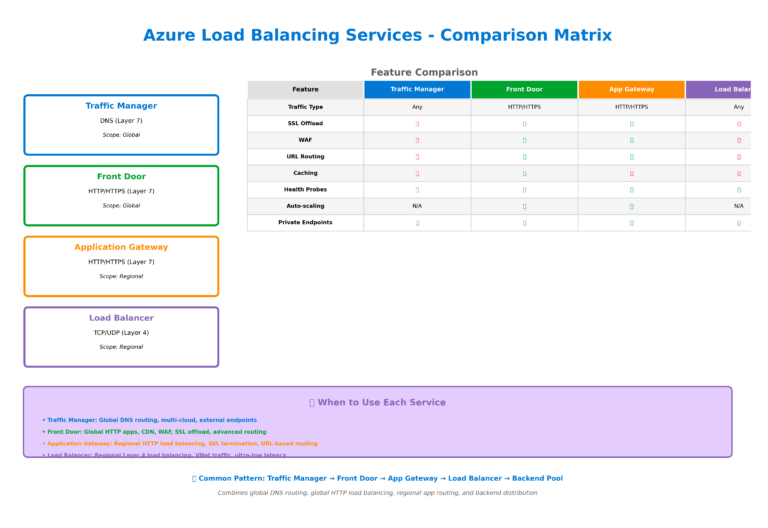Open the Application Gateway service card
The image size is (768, 528).
[x=121, y=266]
